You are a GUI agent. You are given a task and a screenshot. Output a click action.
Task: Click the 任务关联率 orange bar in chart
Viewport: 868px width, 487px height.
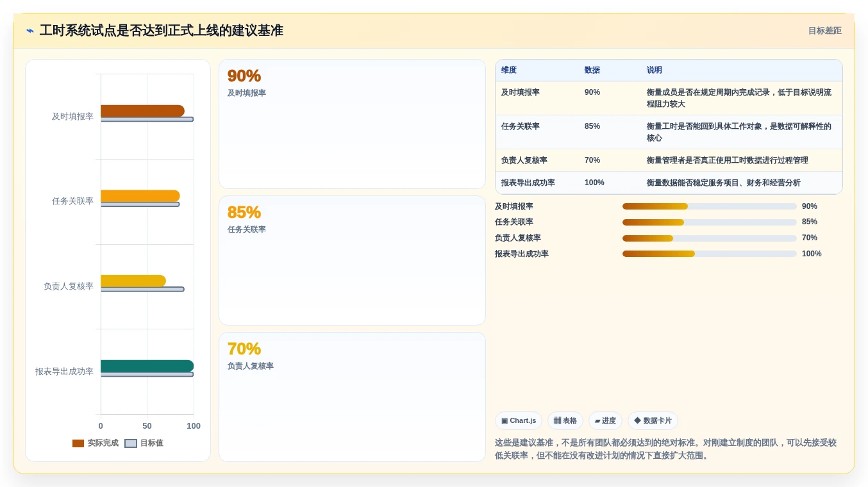tap(140, 196)
